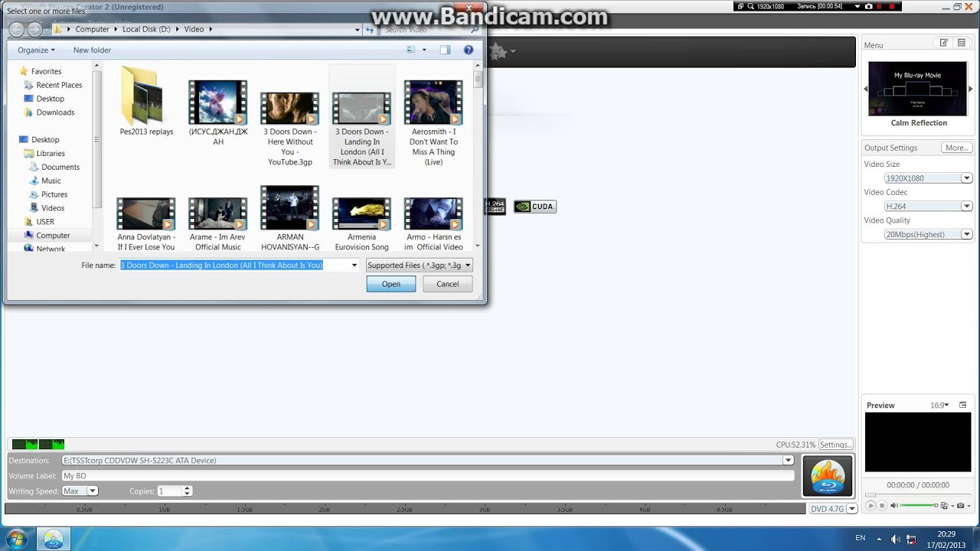Take a preview snapshot camera

point(960,505)
